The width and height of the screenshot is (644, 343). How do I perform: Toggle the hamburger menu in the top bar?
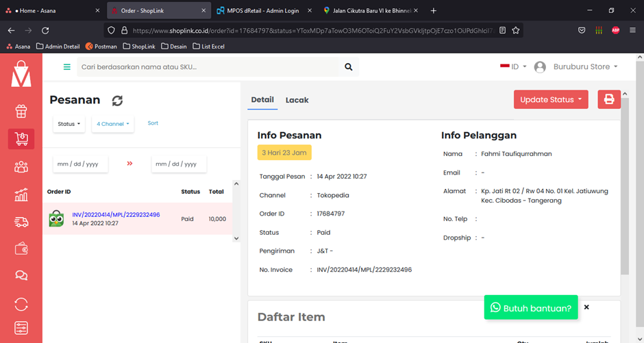67,67
